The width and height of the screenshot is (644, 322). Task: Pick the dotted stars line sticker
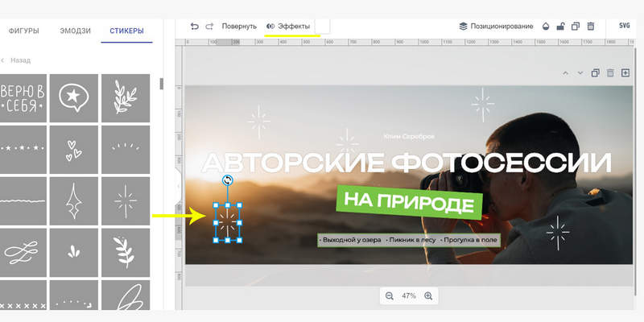23,150
